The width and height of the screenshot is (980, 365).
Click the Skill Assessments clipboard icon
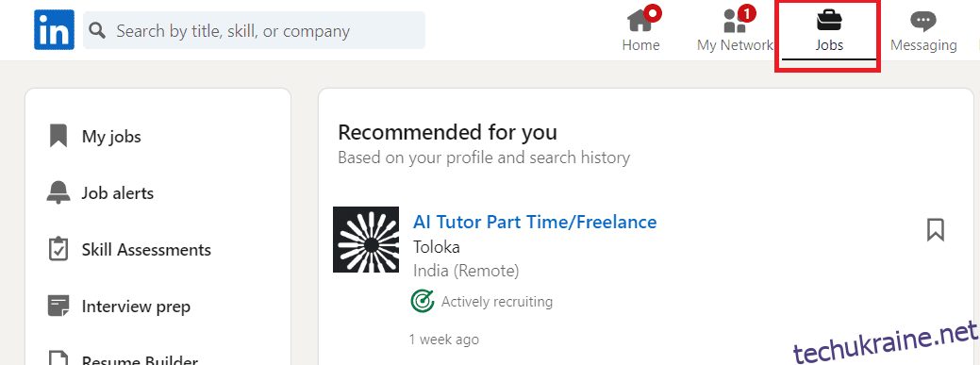pos(58,249)
